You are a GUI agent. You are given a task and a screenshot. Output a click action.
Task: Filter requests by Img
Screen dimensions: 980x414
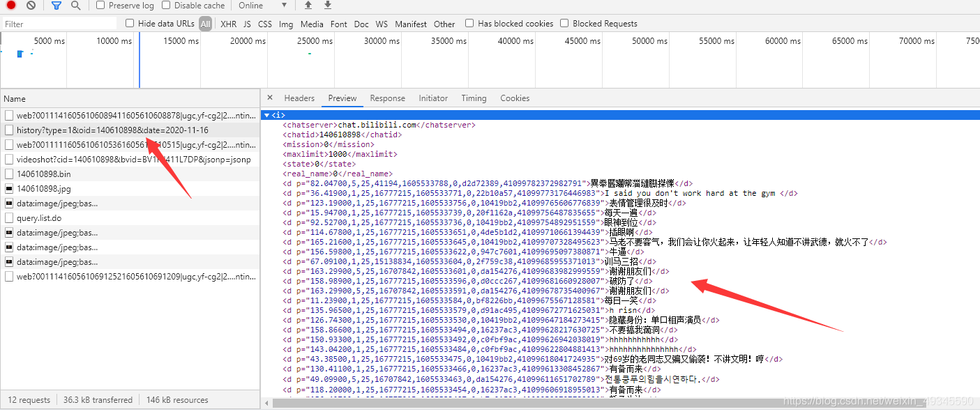point(286,24)
